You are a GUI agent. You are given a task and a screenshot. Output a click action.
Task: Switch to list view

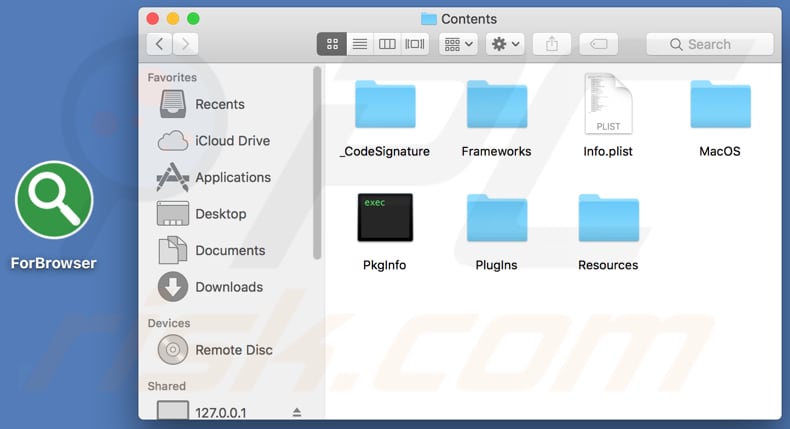click(360, 44)
